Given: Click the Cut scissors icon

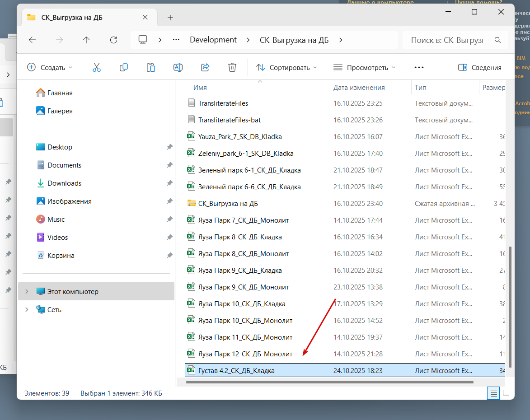Looking at the screenshot, I should (x=97, y=68).
